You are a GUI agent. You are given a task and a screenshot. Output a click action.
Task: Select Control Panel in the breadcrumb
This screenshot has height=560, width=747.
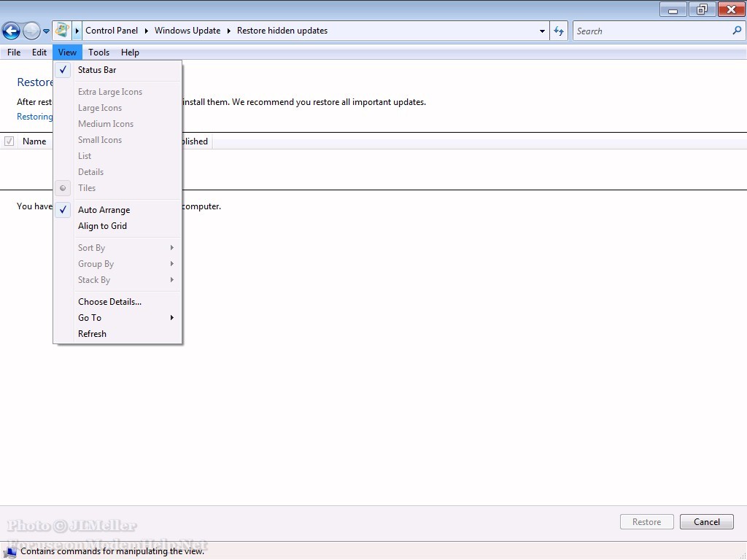tap(112, 31)
